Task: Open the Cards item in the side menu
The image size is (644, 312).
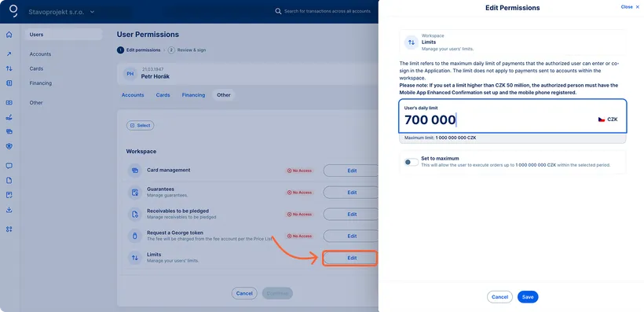Action: pyautogui.click(x=36, y=68)
